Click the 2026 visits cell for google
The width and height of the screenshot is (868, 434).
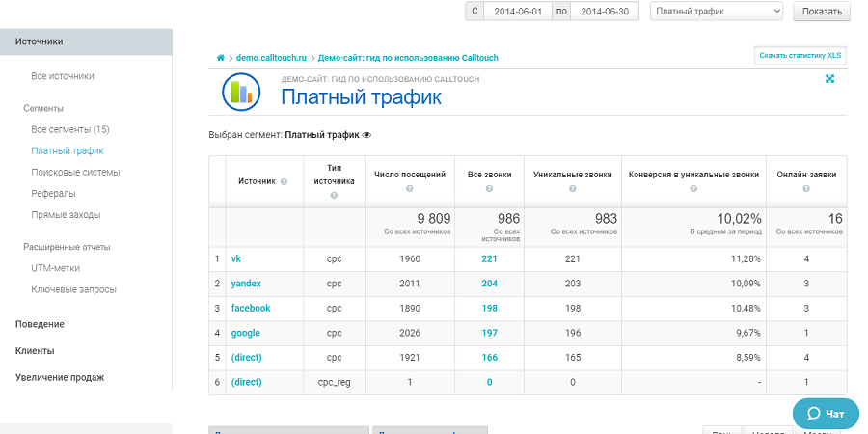(410, 333)
